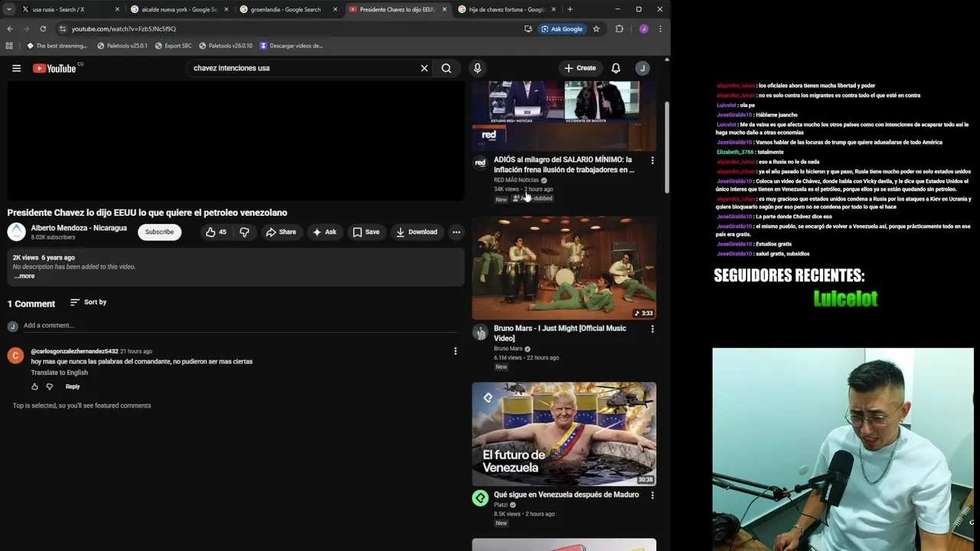
Task: Open the Export SBC bookmark
Action: pyautogui.click(x=173, y=45)
